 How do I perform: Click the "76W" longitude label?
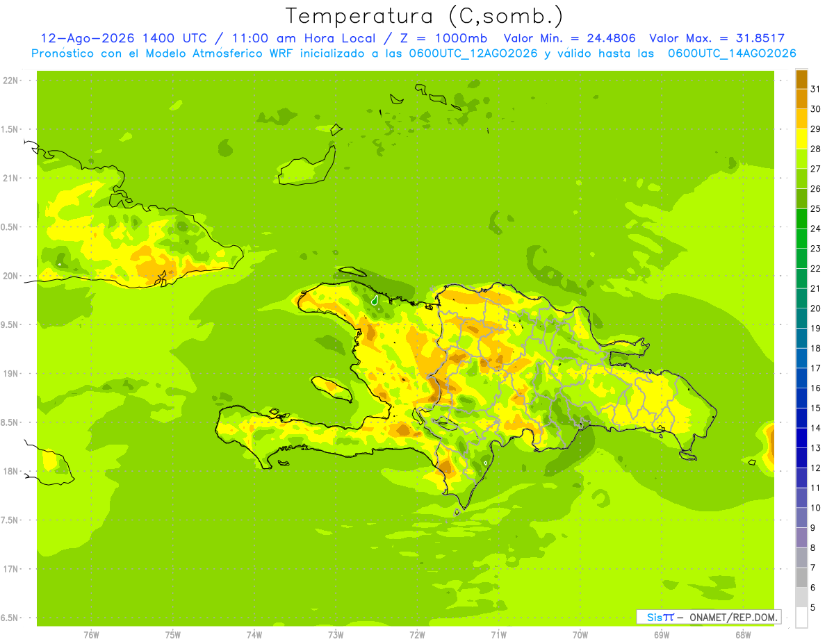point(91,635)
